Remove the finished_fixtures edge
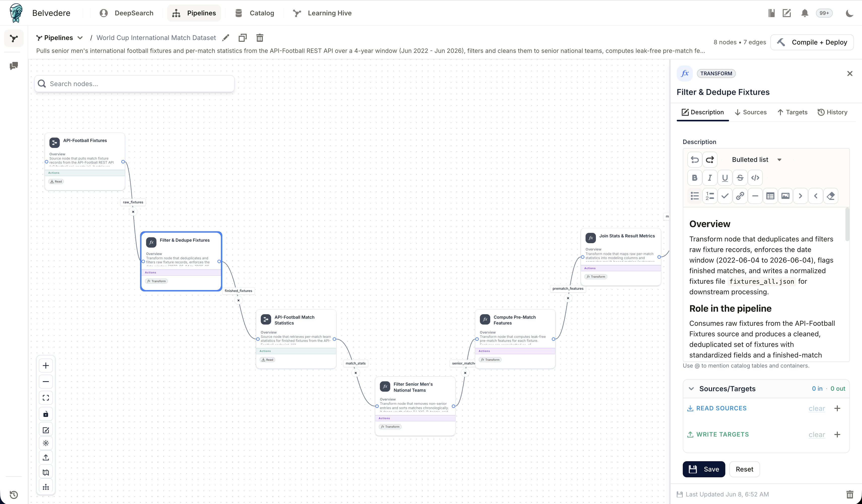 click(x=238, y=300)
